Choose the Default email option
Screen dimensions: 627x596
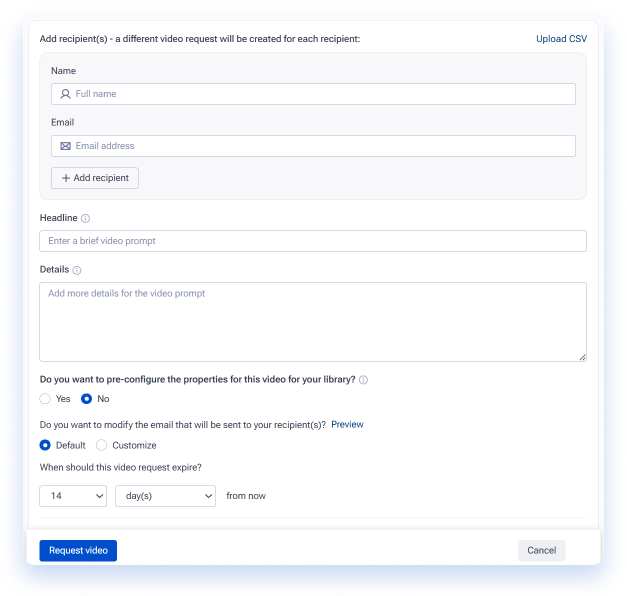pos(45,445)
